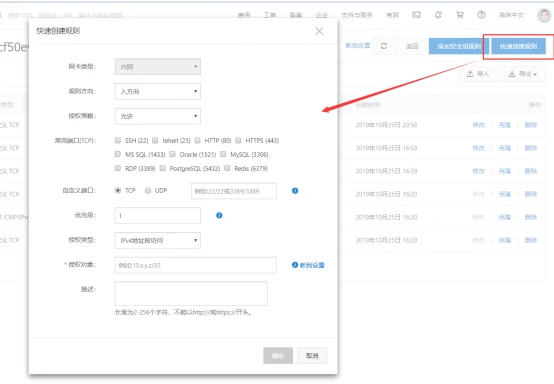The height and width of the screenshot is (384, 554).
Task: Click the 返回 back button in toolbar
Action: [412, 46]
